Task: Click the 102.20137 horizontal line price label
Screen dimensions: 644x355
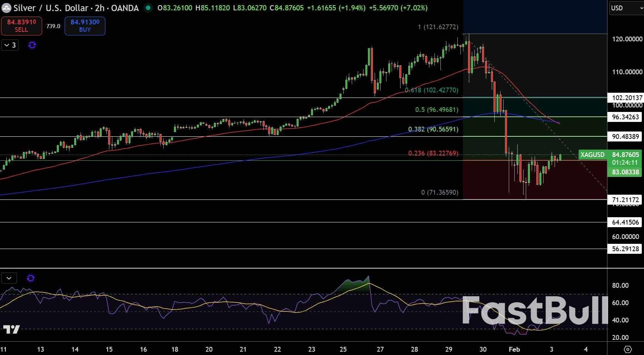Action: [625, 98]
